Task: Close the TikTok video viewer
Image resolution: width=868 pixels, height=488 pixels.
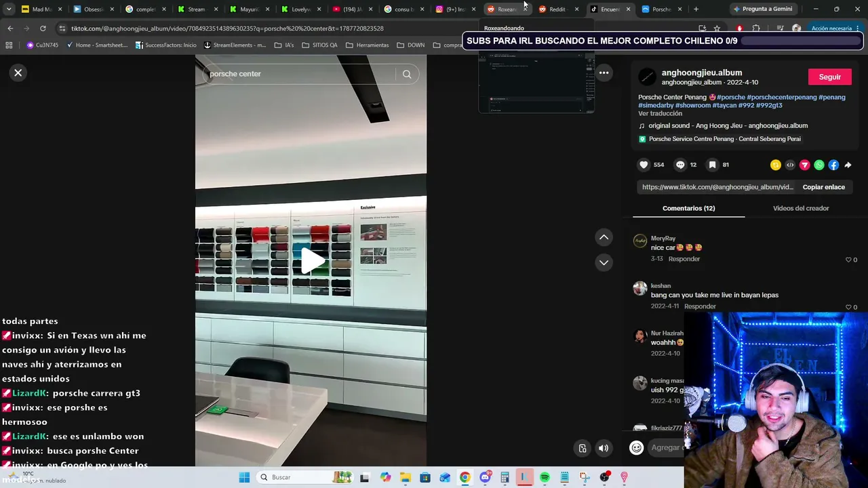Action: point(18,73)
